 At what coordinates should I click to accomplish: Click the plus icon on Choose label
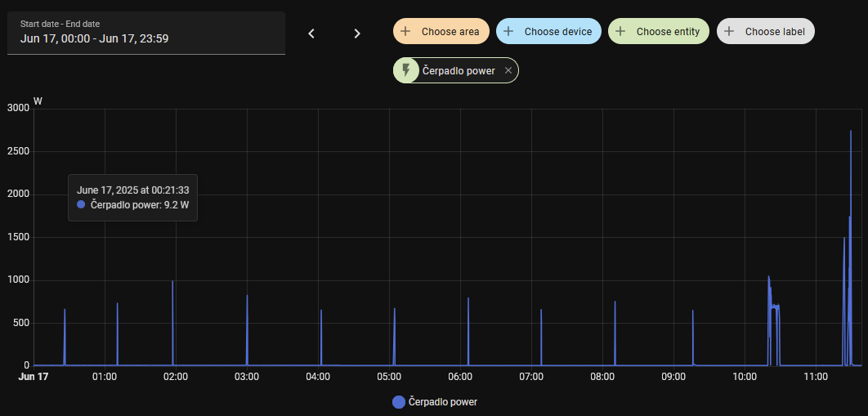tap(729, 31)
